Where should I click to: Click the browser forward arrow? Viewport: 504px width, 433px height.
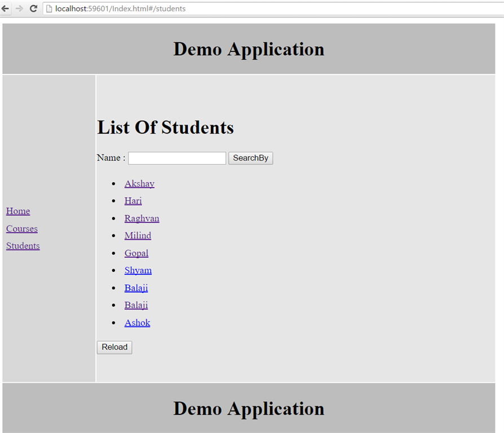click(19, 8)
